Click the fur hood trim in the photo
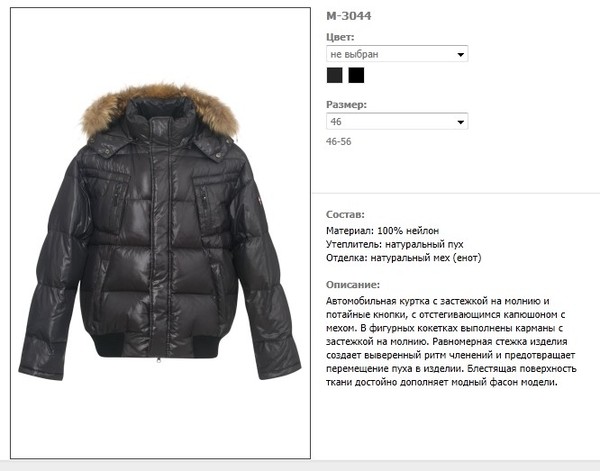This screenshot has height=471, width=600. point(159,103)
